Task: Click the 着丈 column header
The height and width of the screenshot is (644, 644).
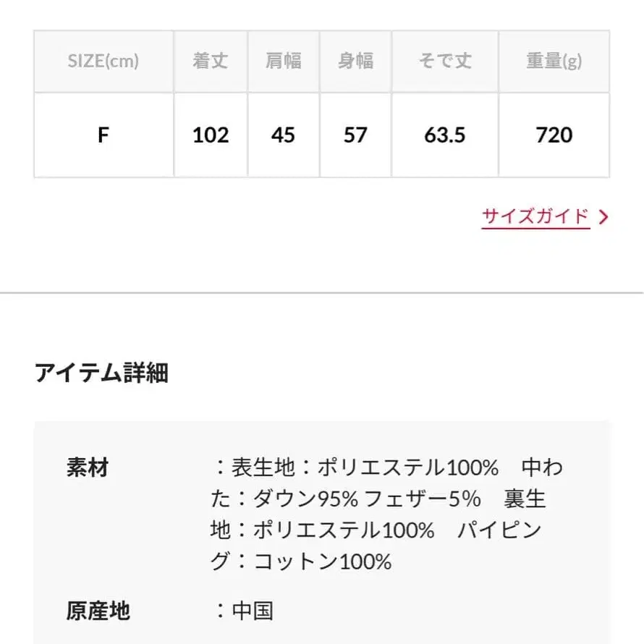Action: (x=211, y=62)
